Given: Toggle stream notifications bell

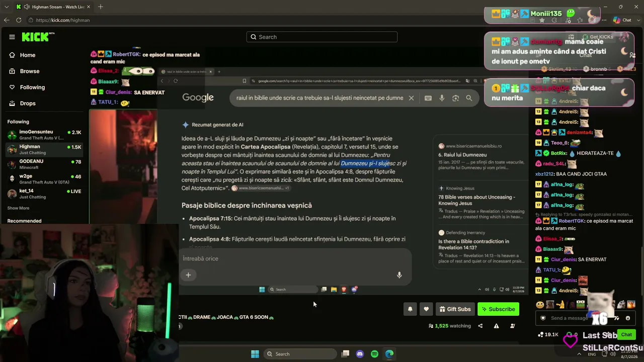Looking at the screenshot, I should tap(410, 309).
